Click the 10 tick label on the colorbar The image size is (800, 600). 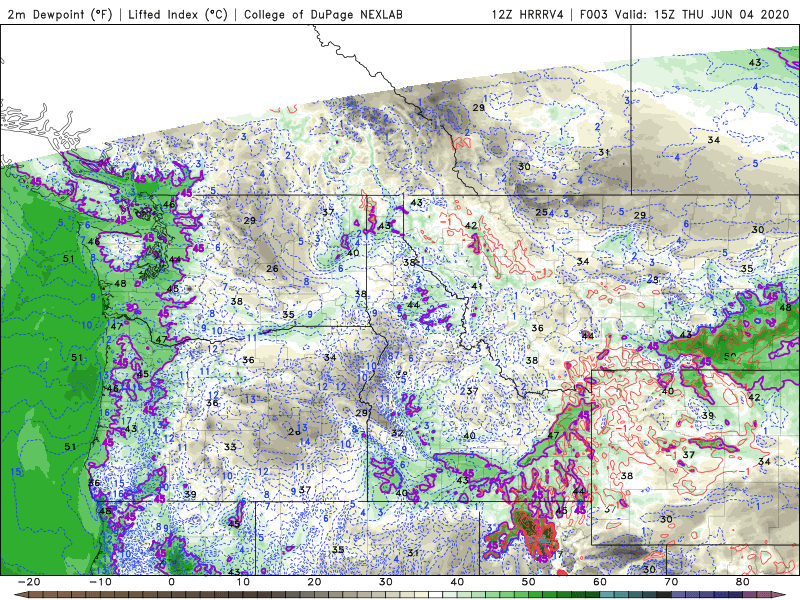tap(243, 582)
